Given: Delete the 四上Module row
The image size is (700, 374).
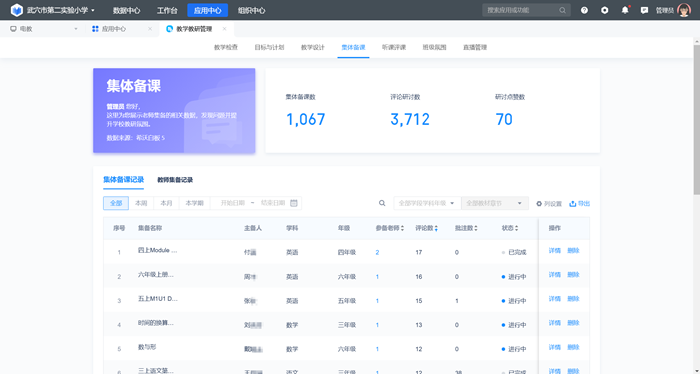Looking at the screenshot, I should [573, 251].
